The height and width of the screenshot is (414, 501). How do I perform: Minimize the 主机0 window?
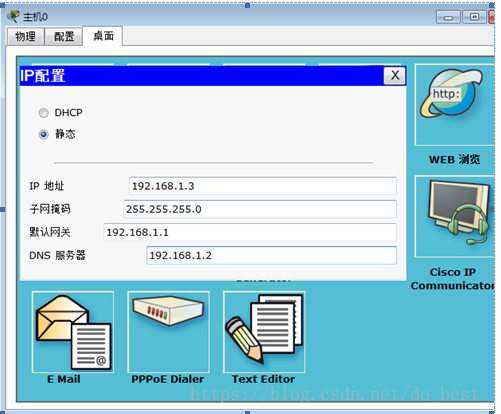(x=448, y=17)
